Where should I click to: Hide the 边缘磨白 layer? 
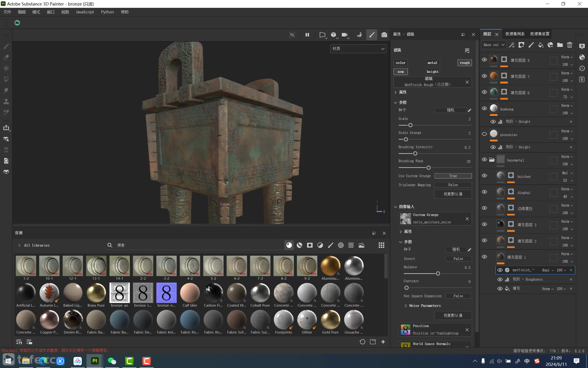coord(484,208)
